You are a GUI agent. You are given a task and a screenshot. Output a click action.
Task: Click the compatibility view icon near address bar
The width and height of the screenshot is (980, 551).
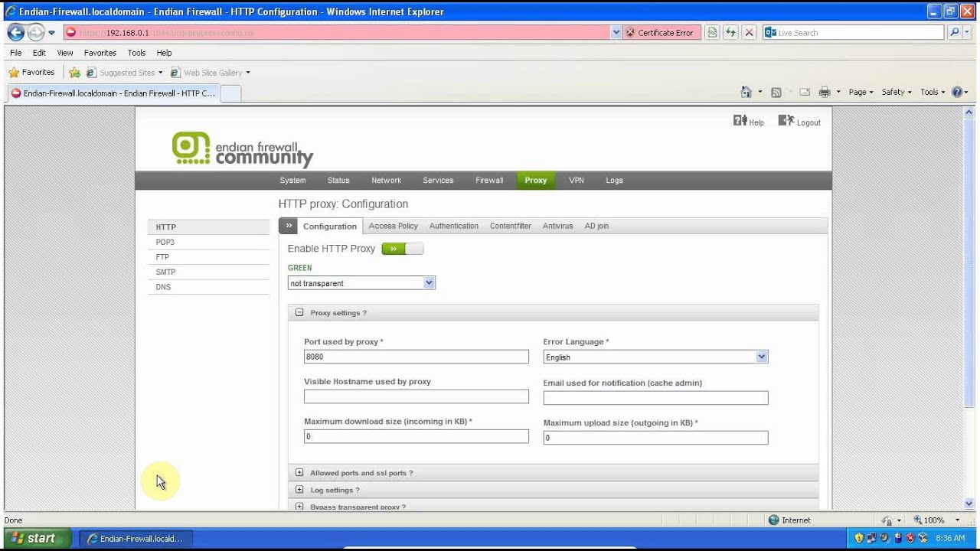tap(712, 32)
